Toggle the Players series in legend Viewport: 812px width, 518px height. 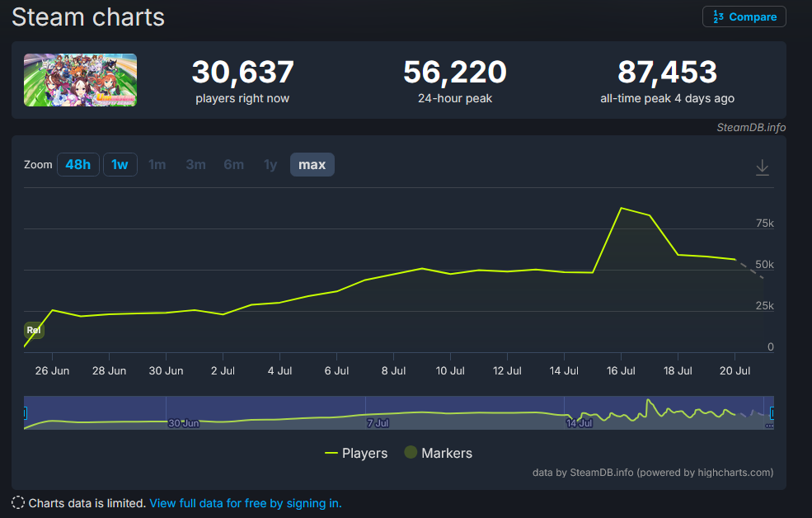tap(356, 454)
